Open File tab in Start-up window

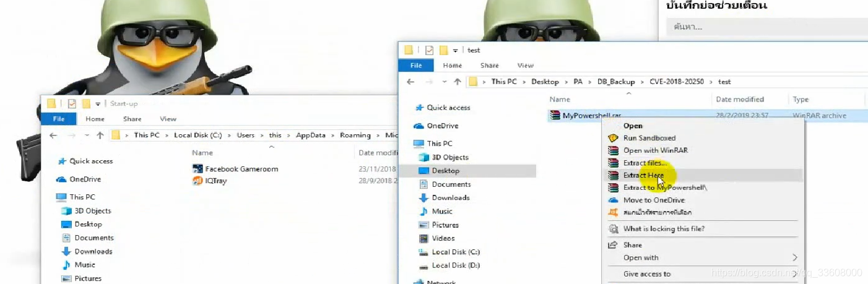tap(59, 119)
